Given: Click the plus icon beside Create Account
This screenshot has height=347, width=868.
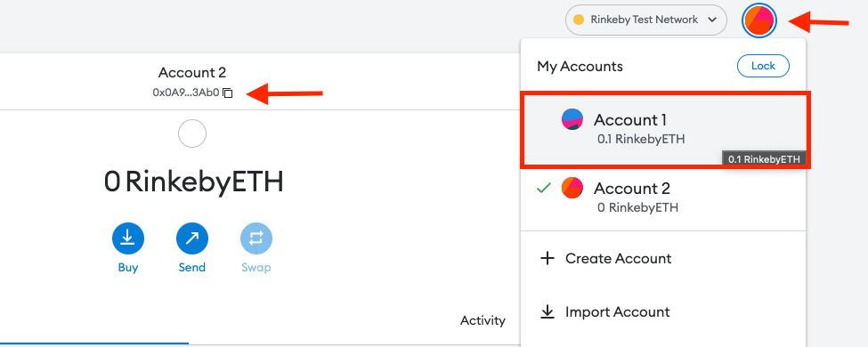Looking at the screenshot, I should pyautogui.click(x=548, y=258).
